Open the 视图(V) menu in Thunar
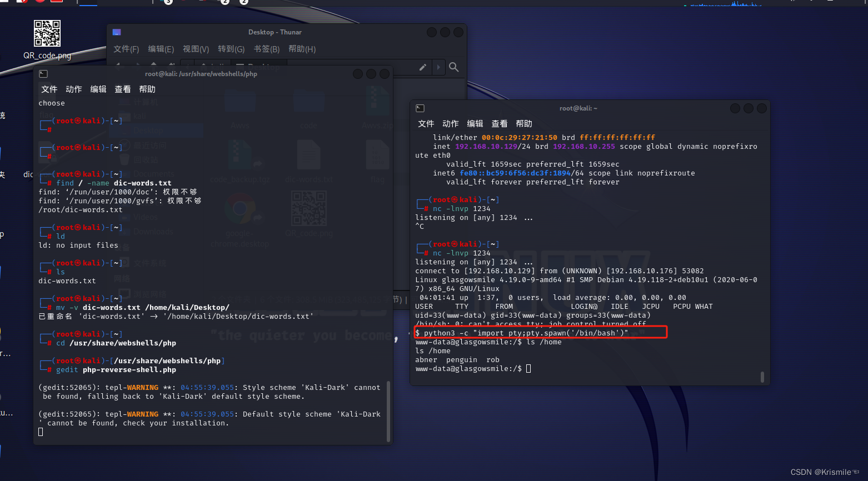This screenshot has height=481, width=868. (x=196, y=49)
